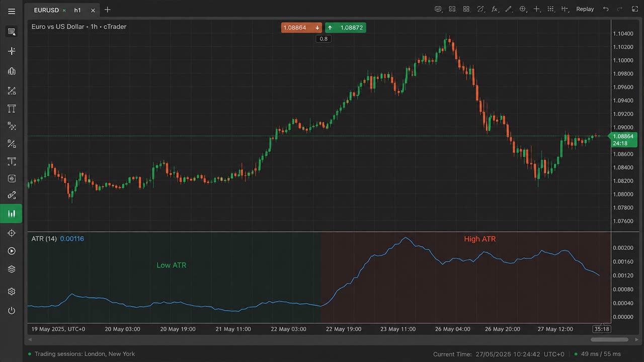The height and width of the screenshot is (362, 644).
Task: Open the fx indicators menu
Action: click(x=495, y=9)
